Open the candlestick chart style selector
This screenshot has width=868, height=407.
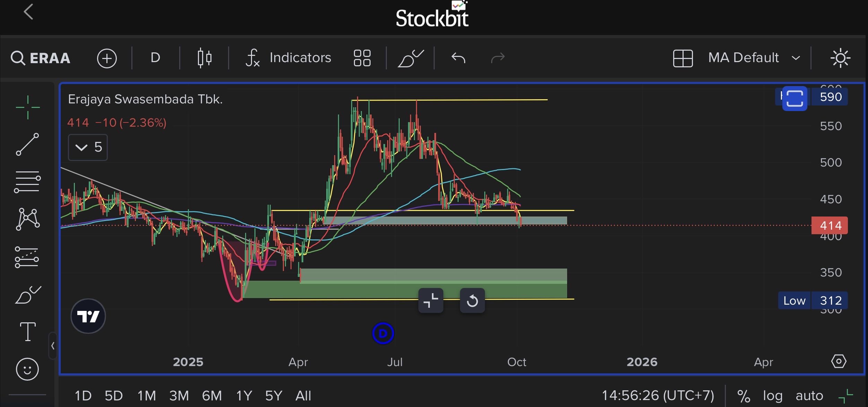(x=204, y=58)
